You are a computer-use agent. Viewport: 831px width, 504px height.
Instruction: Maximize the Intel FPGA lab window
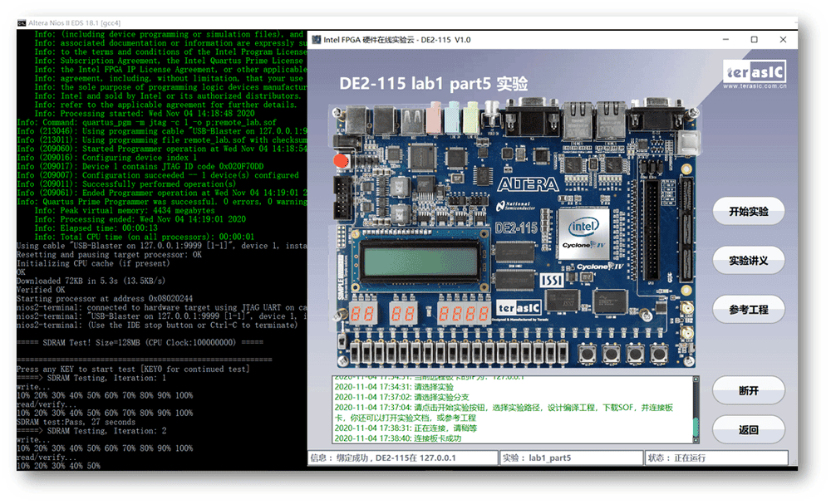pos(754,40)
